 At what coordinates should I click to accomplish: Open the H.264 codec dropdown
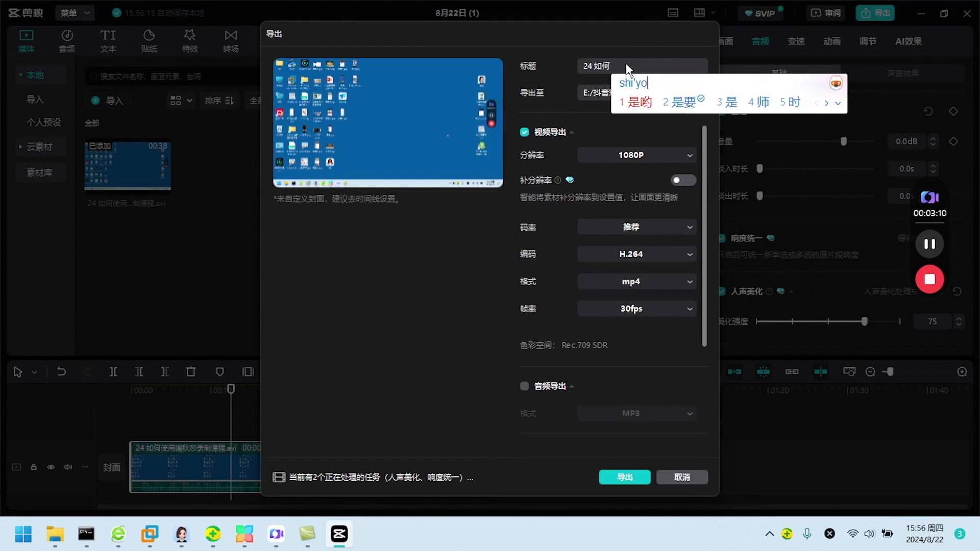(x=637, y=254)
